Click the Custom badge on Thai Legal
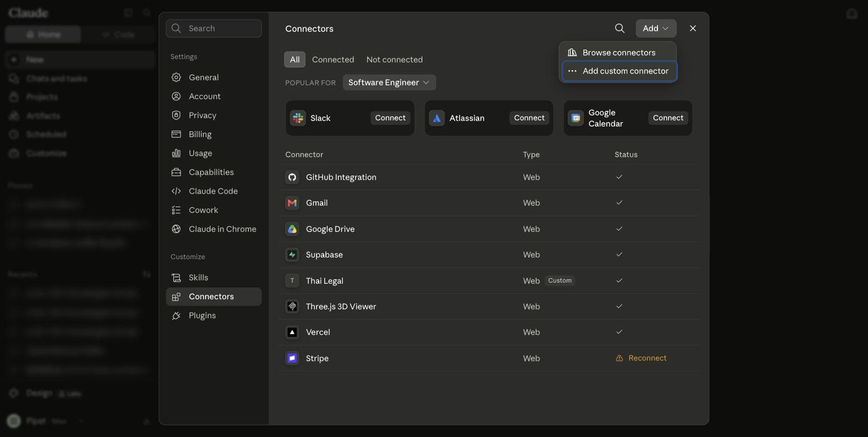This screenshot has height=437, width=868. coord(559,281)
